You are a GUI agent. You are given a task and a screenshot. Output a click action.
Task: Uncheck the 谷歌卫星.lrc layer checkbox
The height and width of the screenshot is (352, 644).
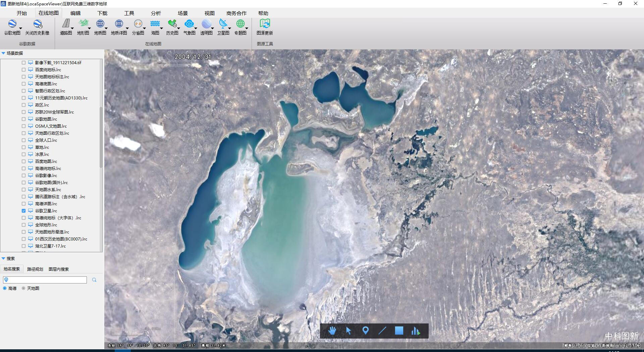click(x=23, y=211)
